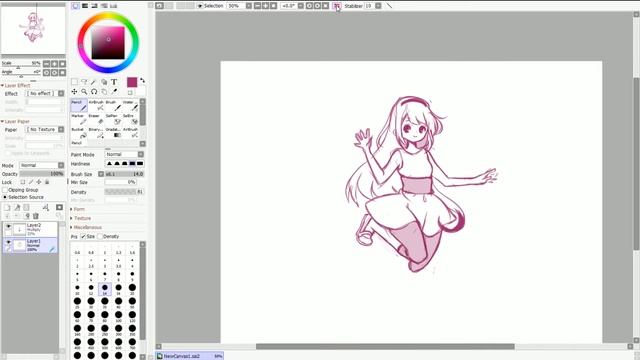Viewport: 640px width, 360px height.
Task: Select the Lasso tool
Action: [84, 82]
